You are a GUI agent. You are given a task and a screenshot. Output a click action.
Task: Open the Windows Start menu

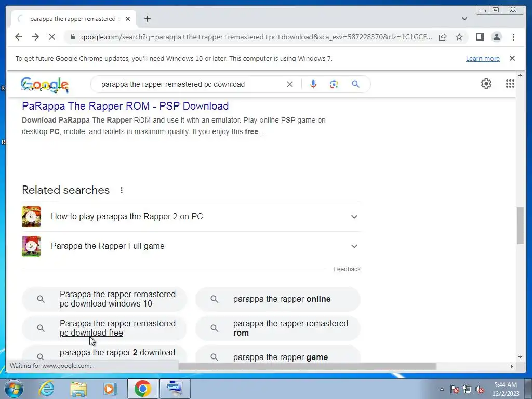pos(14,389)
